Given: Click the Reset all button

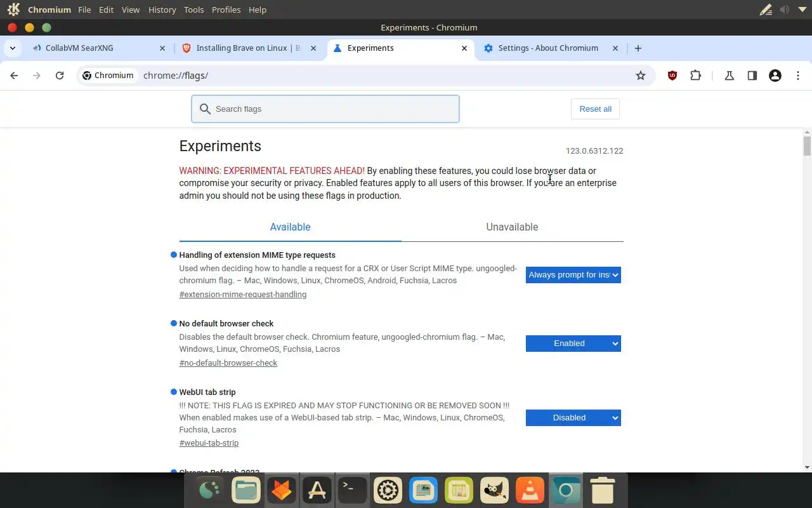Looking at the screenshot, I should [595, 109].
